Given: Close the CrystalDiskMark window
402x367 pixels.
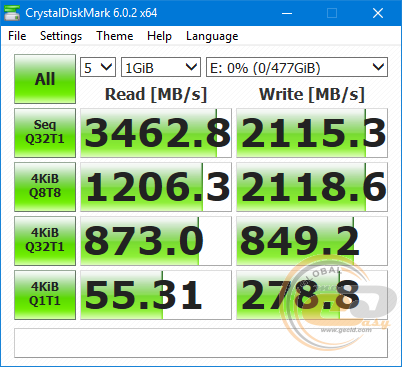Looking at the screenshot, I should [378, 13].
